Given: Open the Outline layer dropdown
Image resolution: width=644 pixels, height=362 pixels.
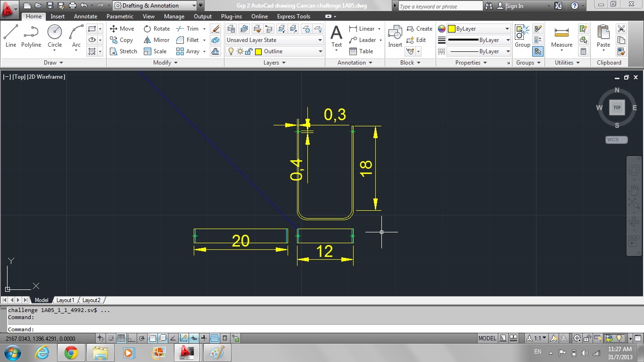Looking at the screenshot, I should tap(320, 51).
